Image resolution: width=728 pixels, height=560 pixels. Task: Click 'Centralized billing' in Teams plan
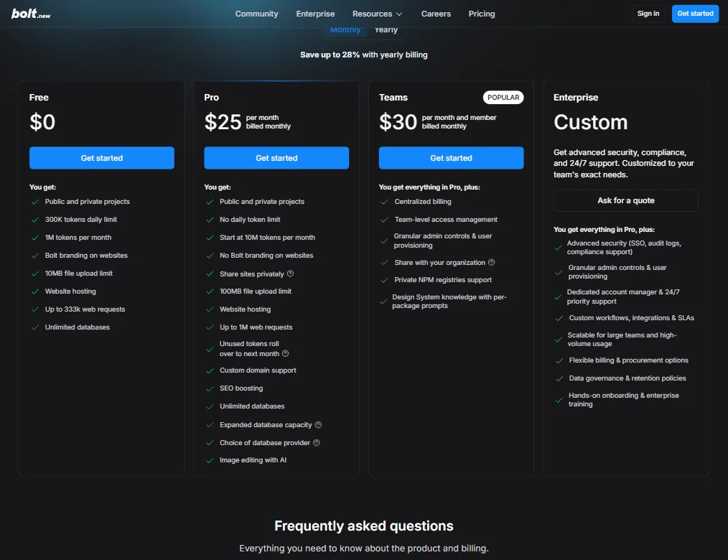[422, 202]
